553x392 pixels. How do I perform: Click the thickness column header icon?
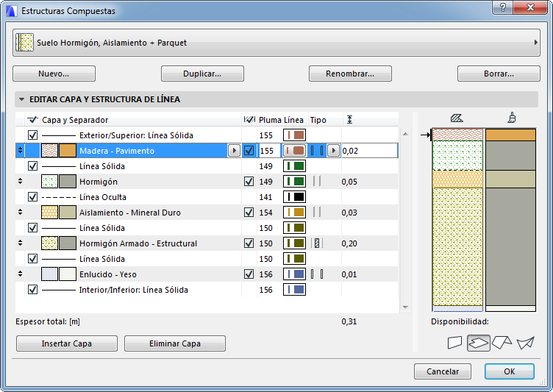[349, 120]
